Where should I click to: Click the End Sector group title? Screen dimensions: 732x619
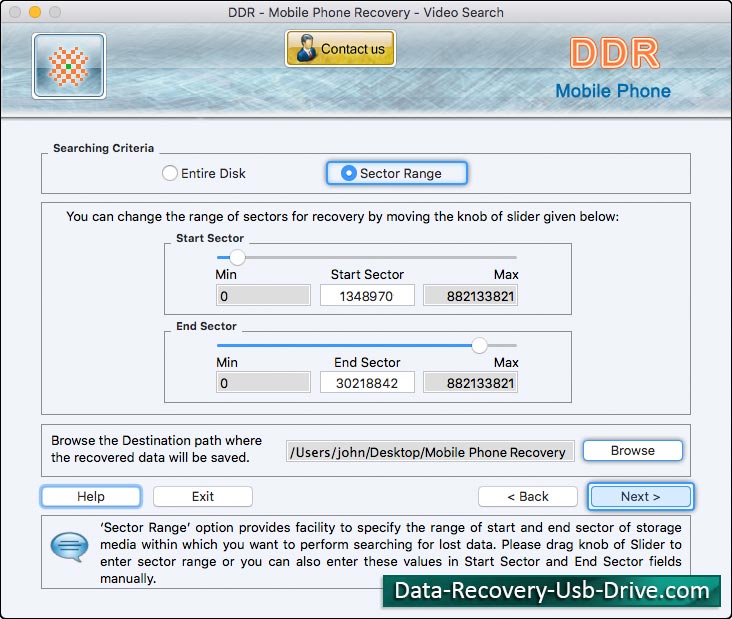pos(206,326)
